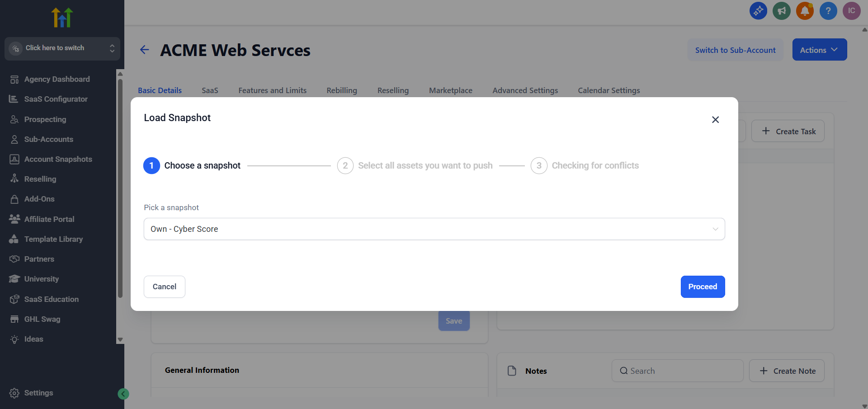The image size is (868, 409).
Task: Expand the Actions dropdown button
Action: 820,50
